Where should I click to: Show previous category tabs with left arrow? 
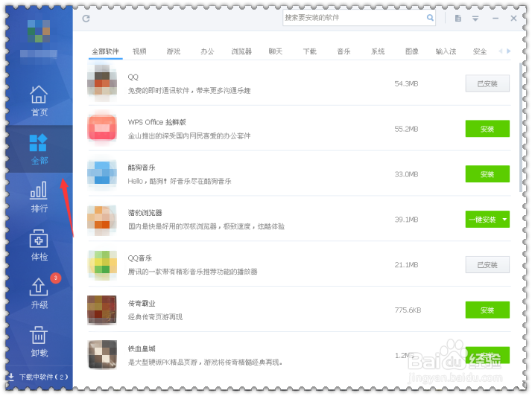click(500, 51)
